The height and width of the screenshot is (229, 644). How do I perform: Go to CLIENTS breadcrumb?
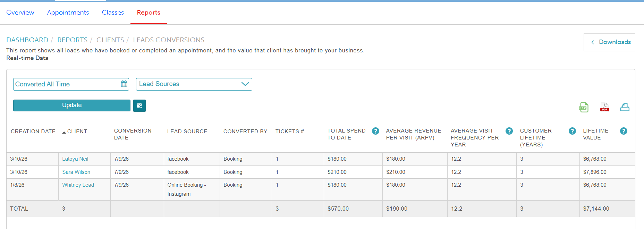coord(110,40)
